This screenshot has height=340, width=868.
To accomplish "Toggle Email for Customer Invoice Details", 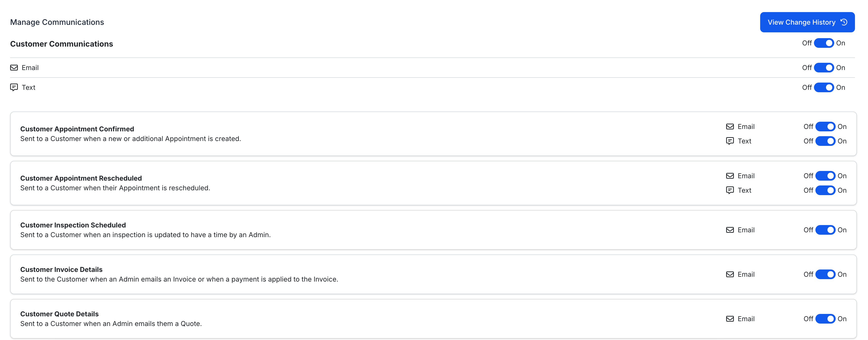I will [825, 275].
